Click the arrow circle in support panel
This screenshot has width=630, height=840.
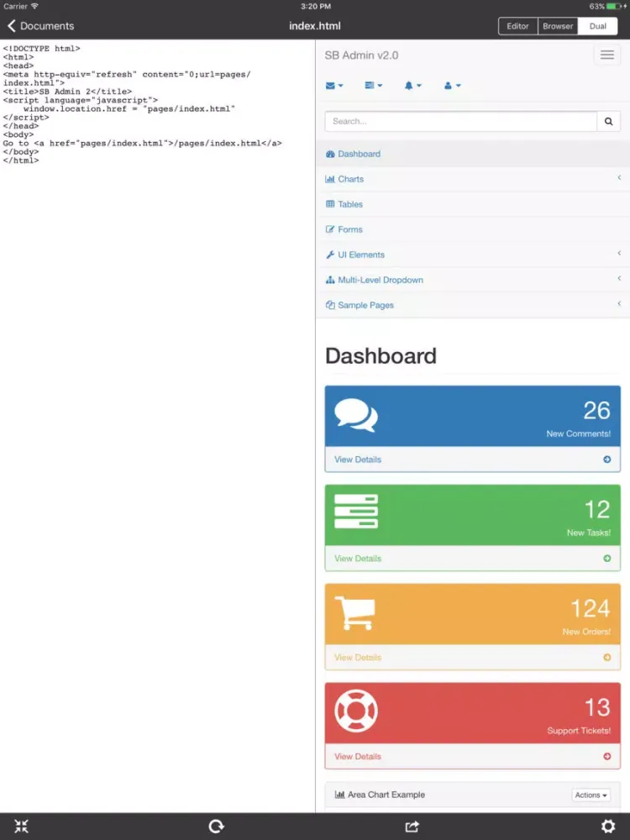pos(607,757)
